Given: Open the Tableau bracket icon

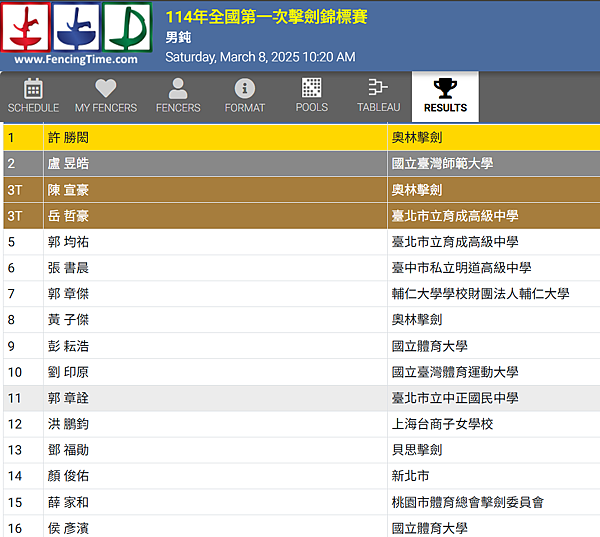Looking at the screenshot, I should tap(378, 87).
